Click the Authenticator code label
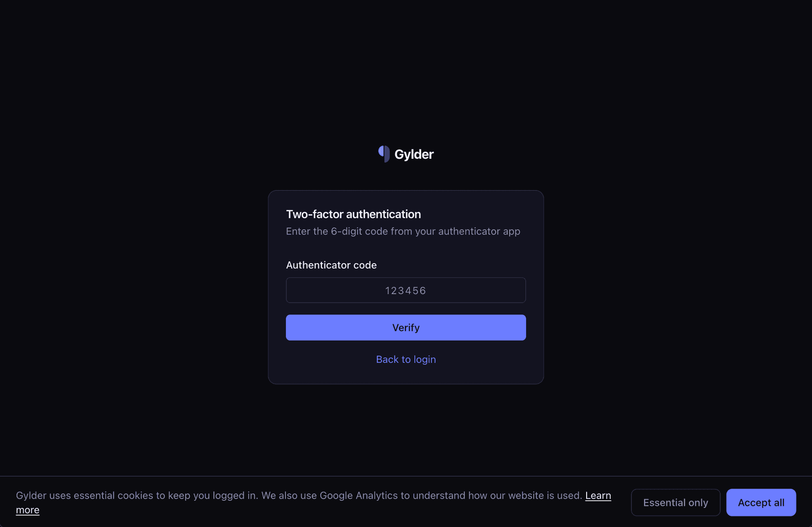 point(331,265)
